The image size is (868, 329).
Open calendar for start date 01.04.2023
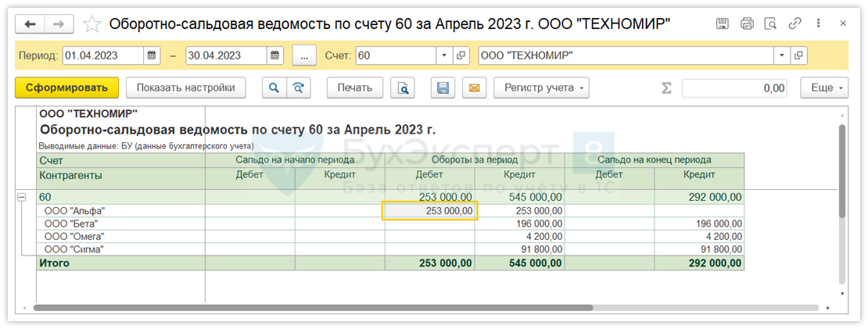click(x=152, y=55)
